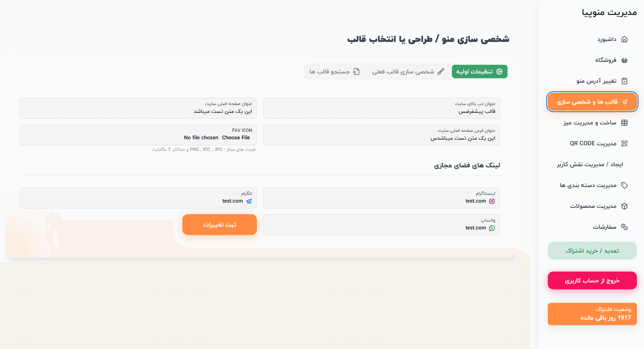Switch to تنظیمات اولیه tab
Viewport: 644px width, 349px height.
[480, 72]
